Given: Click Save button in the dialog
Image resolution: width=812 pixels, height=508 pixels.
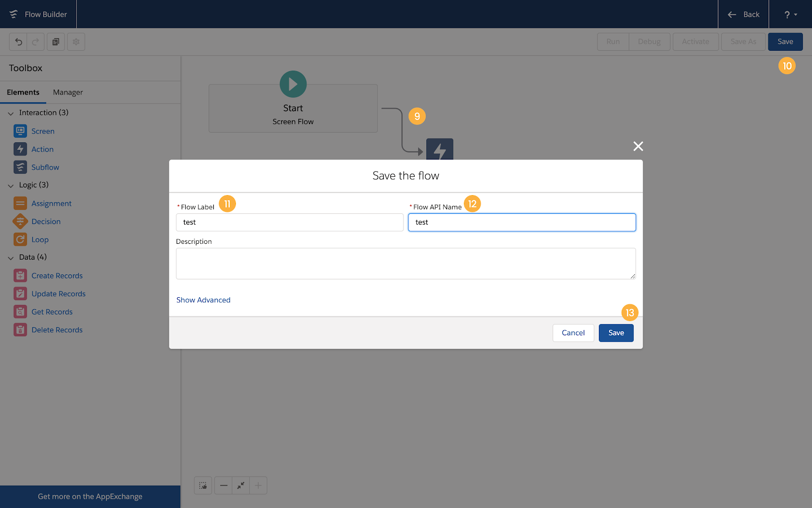Looking at the screenshot, I should [x=616, y=333].
